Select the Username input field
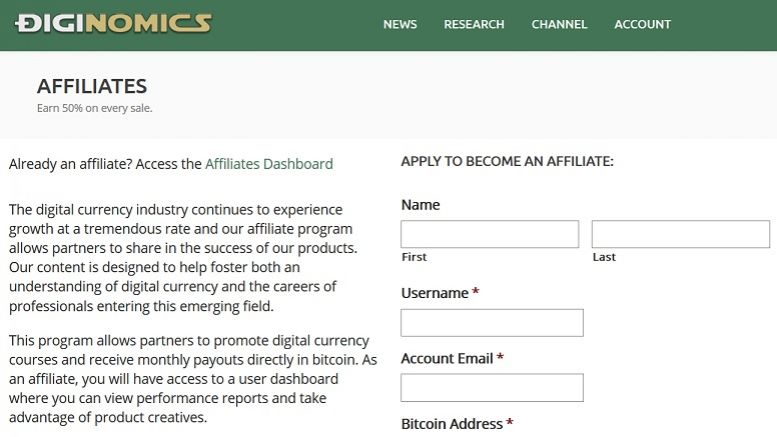The image size is (777, 437). [x=492, y=323]
